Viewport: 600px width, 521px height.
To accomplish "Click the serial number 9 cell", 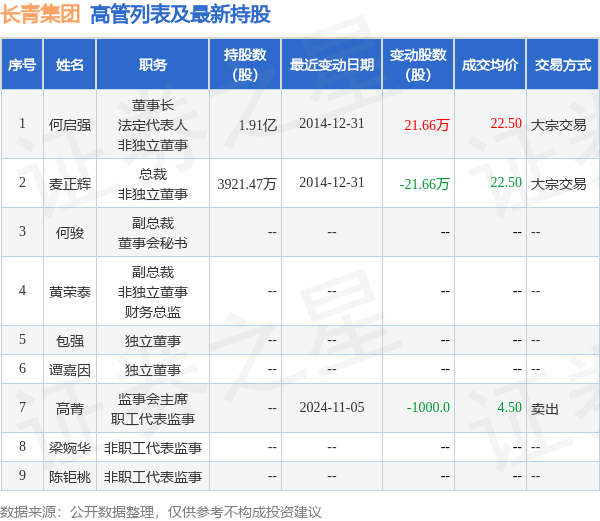I will pos(22,475).
